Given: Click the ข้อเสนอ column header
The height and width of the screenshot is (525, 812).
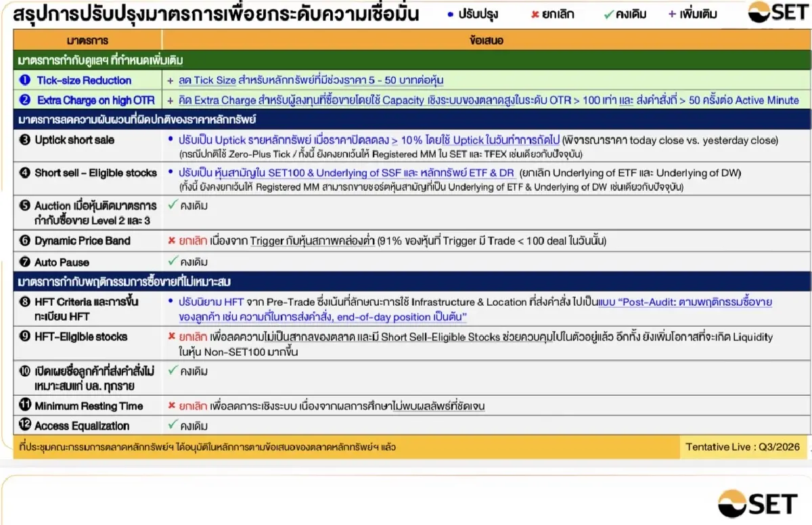Looking at the screenshot, I should 486,41.
